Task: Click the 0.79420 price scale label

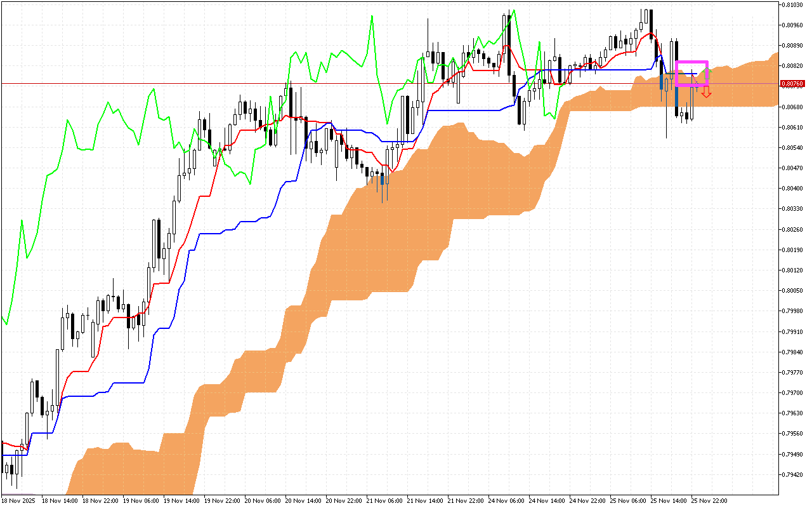Action: pyautogui.click(x=792, y=474)
